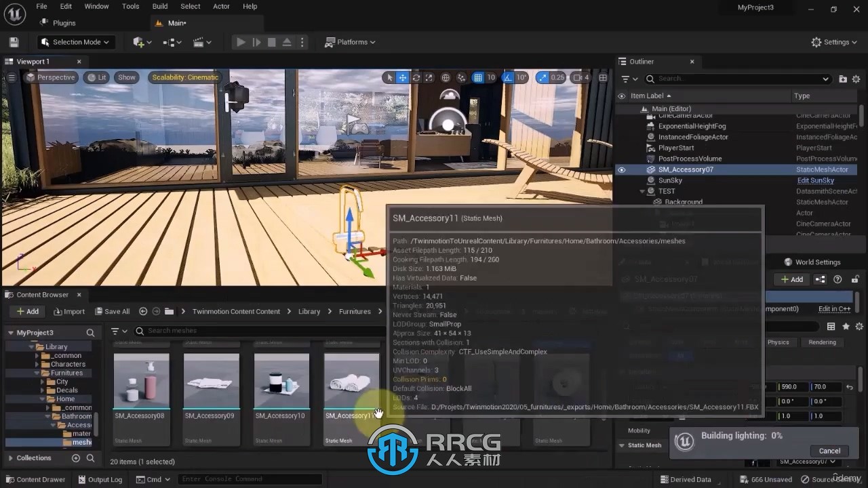868x488 pixels.
Task: Click the viewport layout maximize icon
Action: pyautogui.click(x=602, y=77)
